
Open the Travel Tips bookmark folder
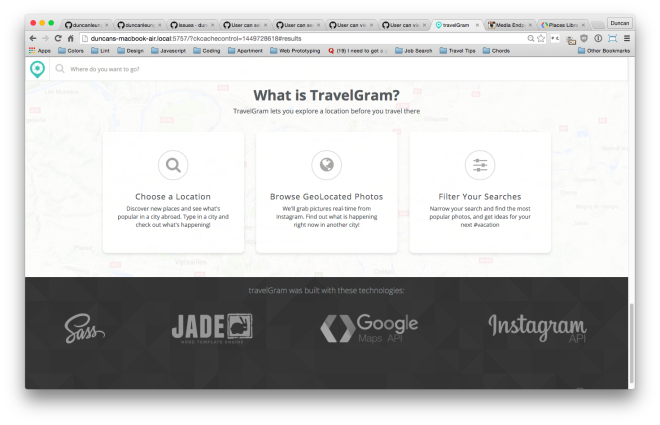pyautogui.click(x=458, y=50)
